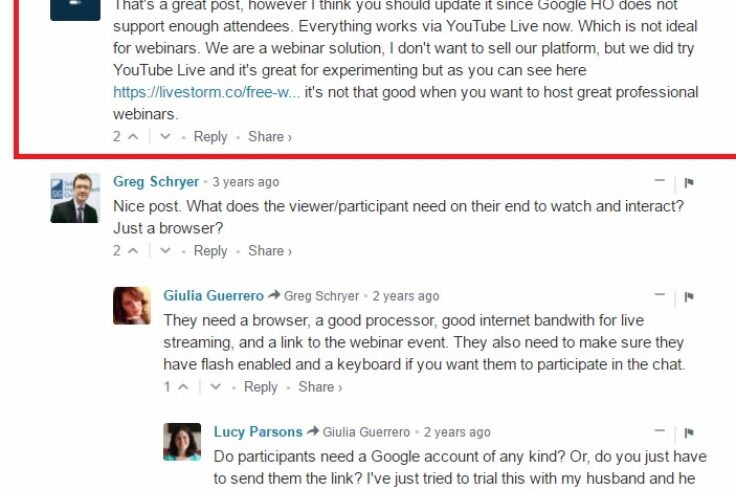Reply to Greg Schryer's comment
The image size is (736, 490).
[x=210, y=251]
